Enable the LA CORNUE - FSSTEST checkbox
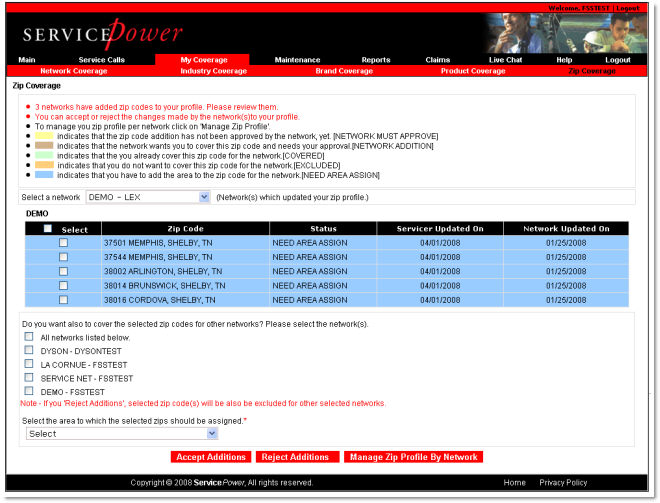The width and height of the screenshot is (660, 503). [x=29, y=363]
